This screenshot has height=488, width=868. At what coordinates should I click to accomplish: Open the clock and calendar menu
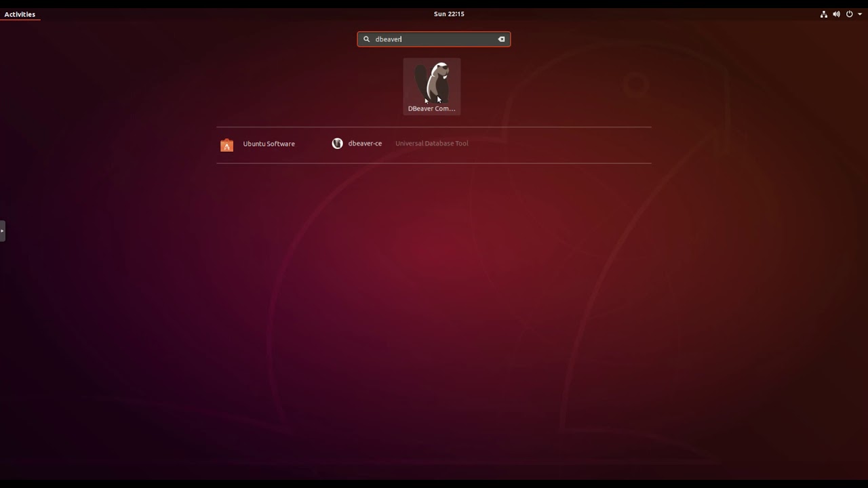(449, 14)
